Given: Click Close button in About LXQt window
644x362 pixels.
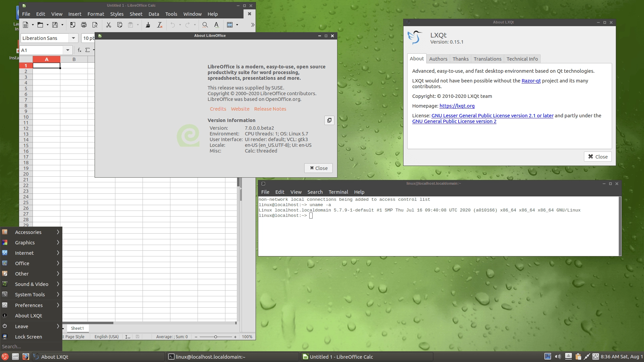Looking at the screenshot, I should coord(598,157).
